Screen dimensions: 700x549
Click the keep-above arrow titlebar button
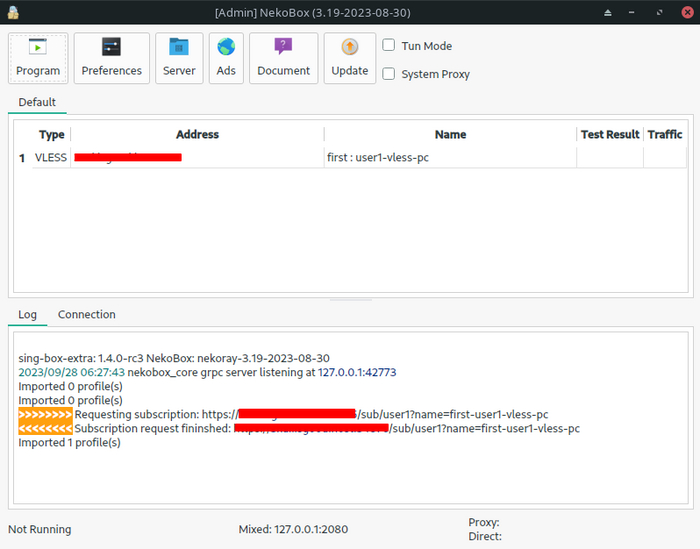[x=608, y=13]
